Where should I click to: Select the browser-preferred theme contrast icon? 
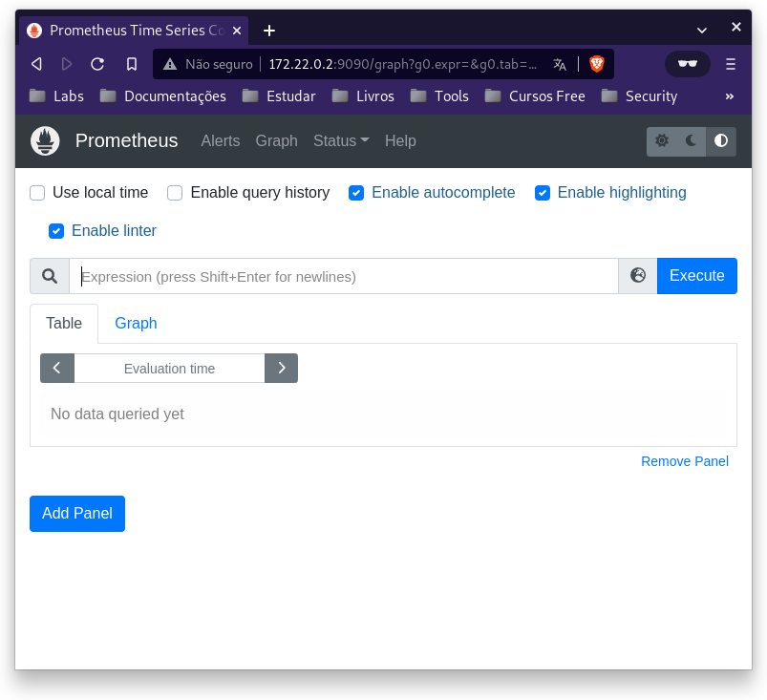tap(721, 141)
